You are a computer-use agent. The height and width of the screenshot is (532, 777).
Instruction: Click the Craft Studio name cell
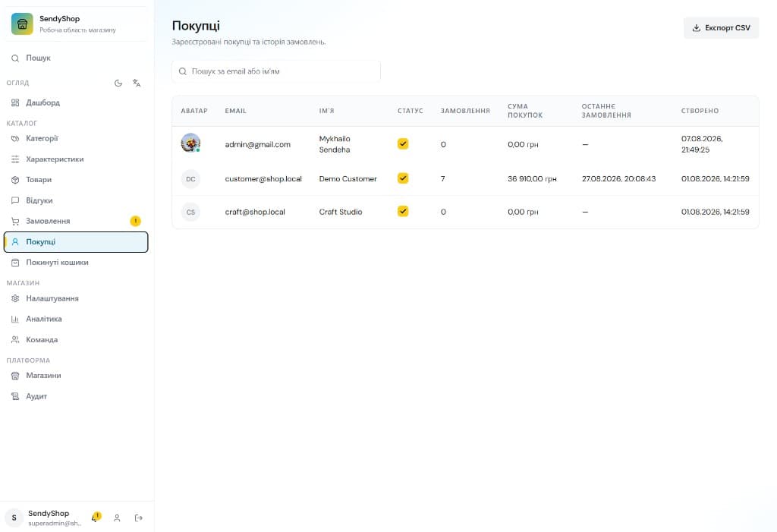pos(341,212)
